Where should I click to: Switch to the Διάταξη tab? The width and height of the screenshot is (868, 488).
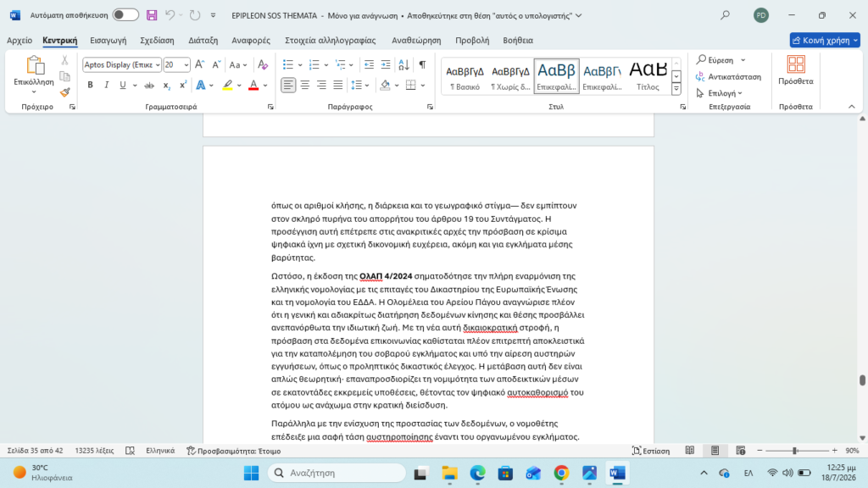point(203,41)
